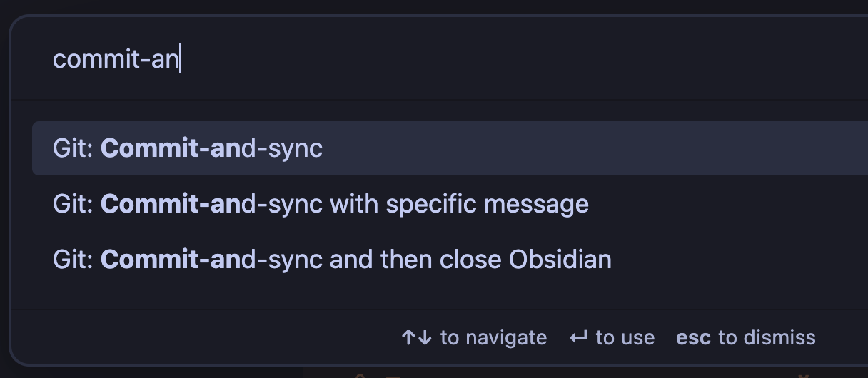Click "Git:" prefix of the highlighted command
Screen dimensions: 868x378
pos(74,148)
